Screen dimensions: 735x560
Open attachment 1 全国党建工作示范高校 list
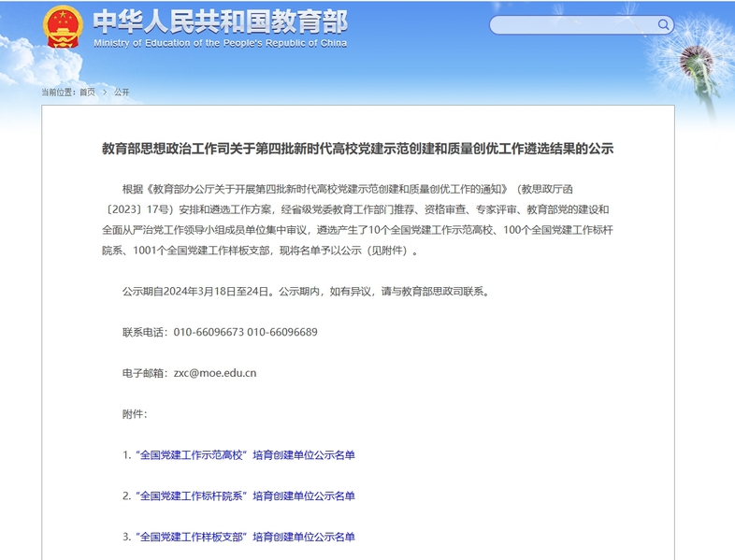pyautogui.click(x=238, y=455)
